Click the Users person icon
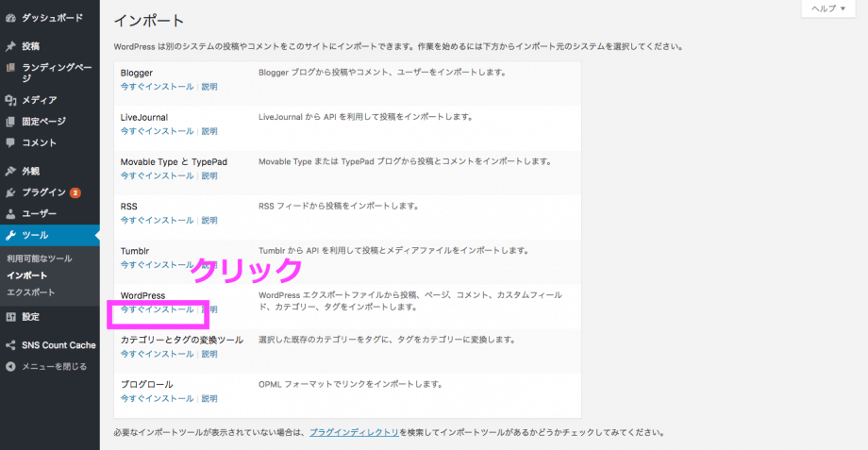Viewport: 868px width, 450px height. pos(10,213)
